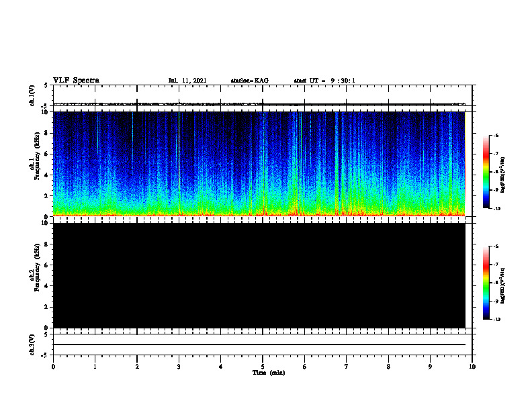Click the time axis tick label "7"
This screenshot has width=532, height=411.
347,367
